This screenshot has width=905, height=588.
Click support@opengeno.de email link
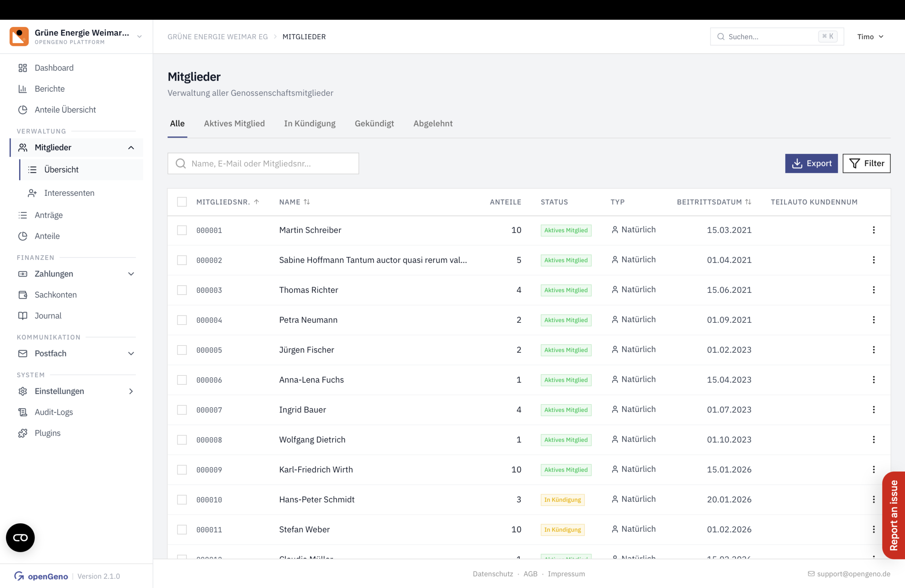(849, 574)
